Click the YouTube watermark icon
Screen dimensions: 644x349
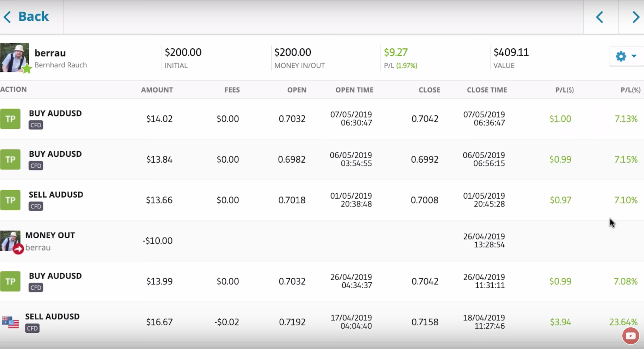click(x=631, y=335)
